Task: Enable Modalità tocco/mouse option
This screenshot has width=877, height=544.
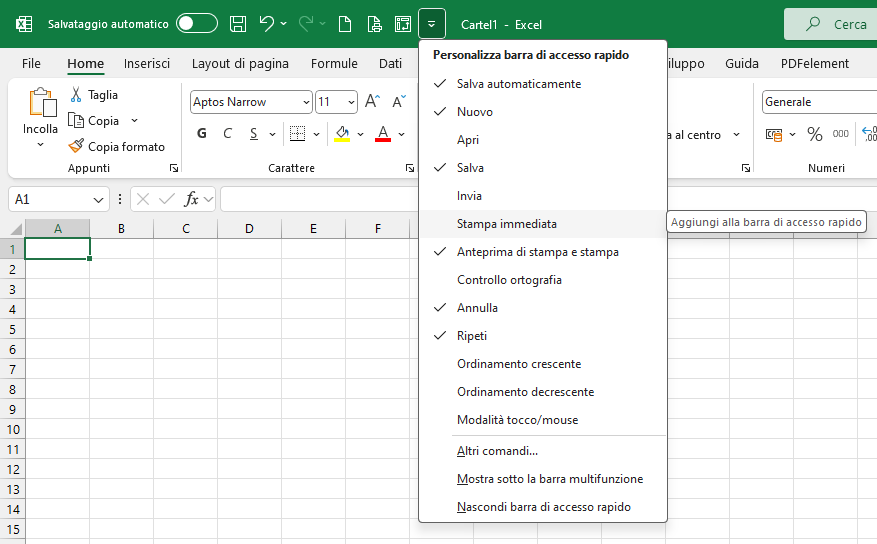Action: click(x=543, y=419)
